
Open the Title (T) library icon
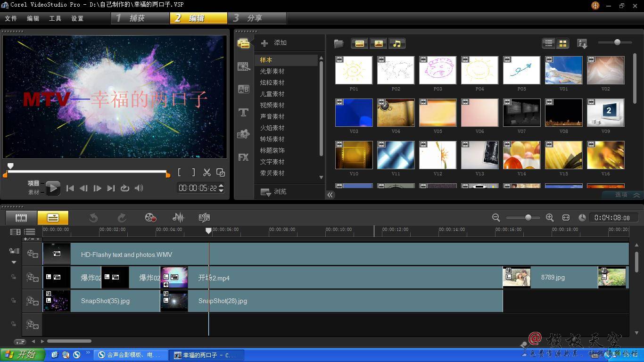pyautogui.click(x=243, y=112)
